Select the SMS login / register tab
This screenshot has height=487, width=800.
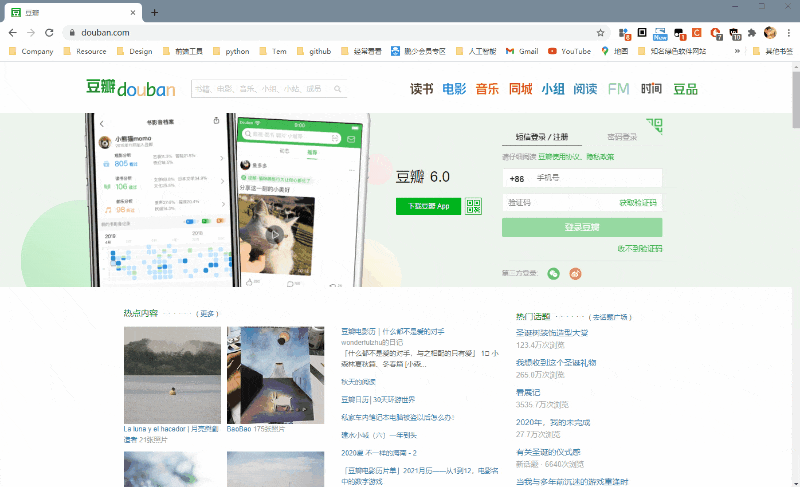point(541,137)
